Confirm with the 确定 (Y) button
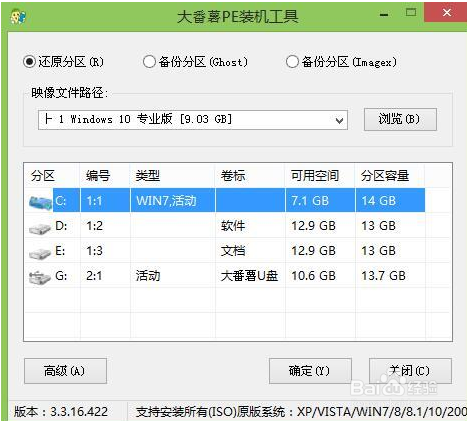 [x=310, y=371]
